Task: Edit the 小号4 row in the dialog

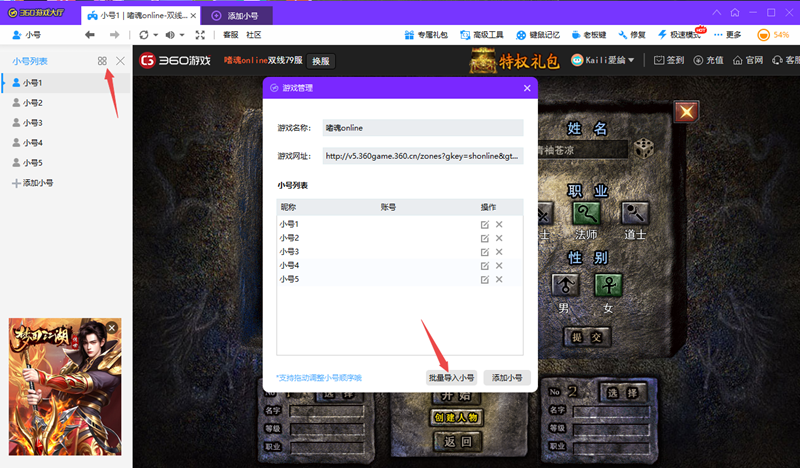Action: click(485, 266)
